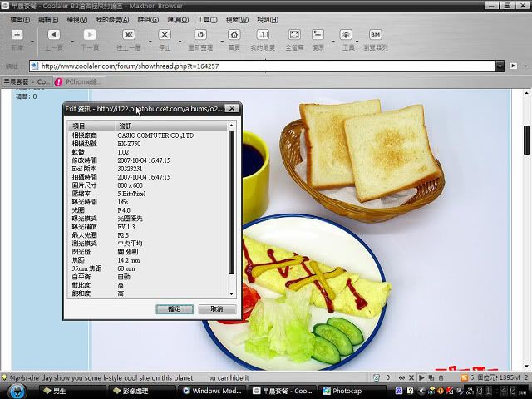
Task: Open the 檔案 (File) menu
Action: coord(11,19)
